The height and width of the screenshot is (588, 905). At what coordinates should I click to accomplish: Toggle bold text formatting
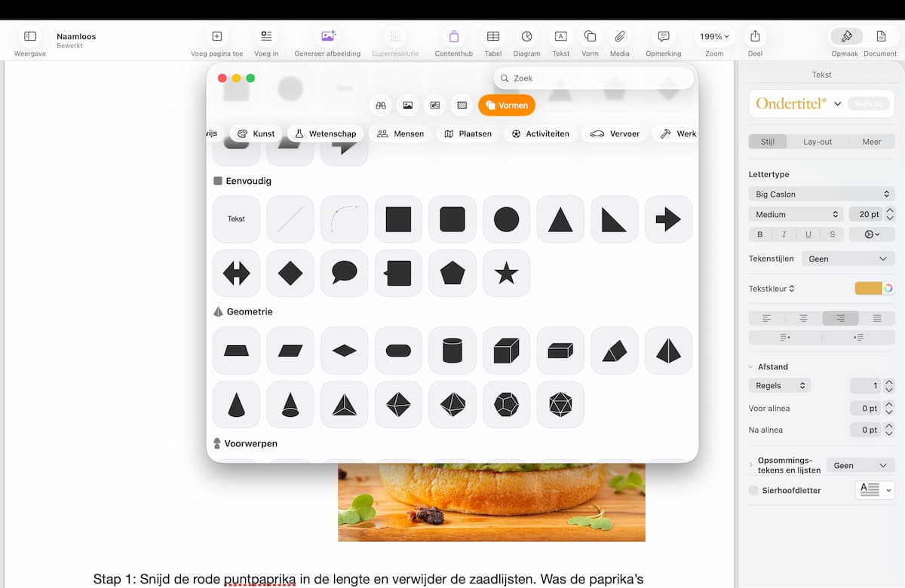(760, 234)
